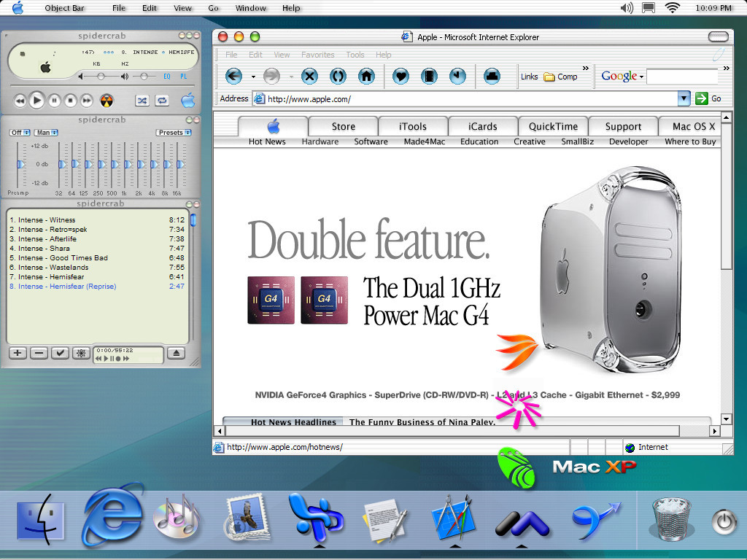The height and width of the screenshot is (560, 747).
Task: Expand the Google toolbar overflow chevron
Action: coord(726,69)
